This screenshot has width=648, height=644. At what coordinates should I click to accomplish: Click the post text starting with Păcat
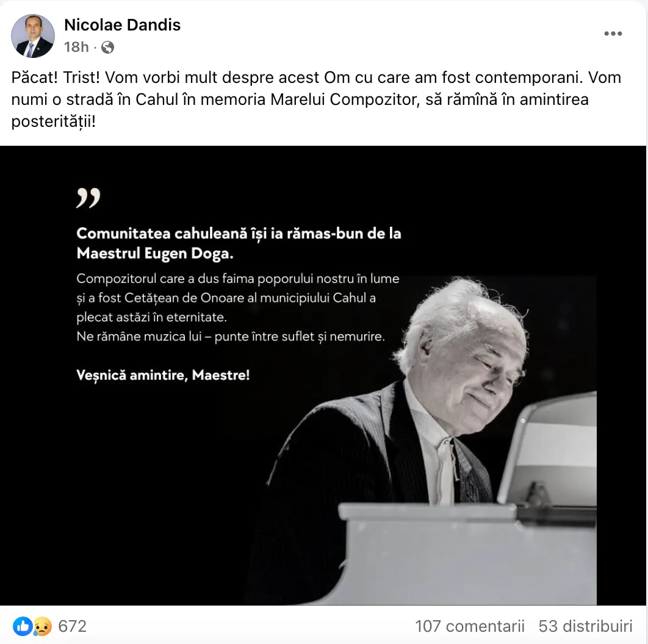coord(316,99)
